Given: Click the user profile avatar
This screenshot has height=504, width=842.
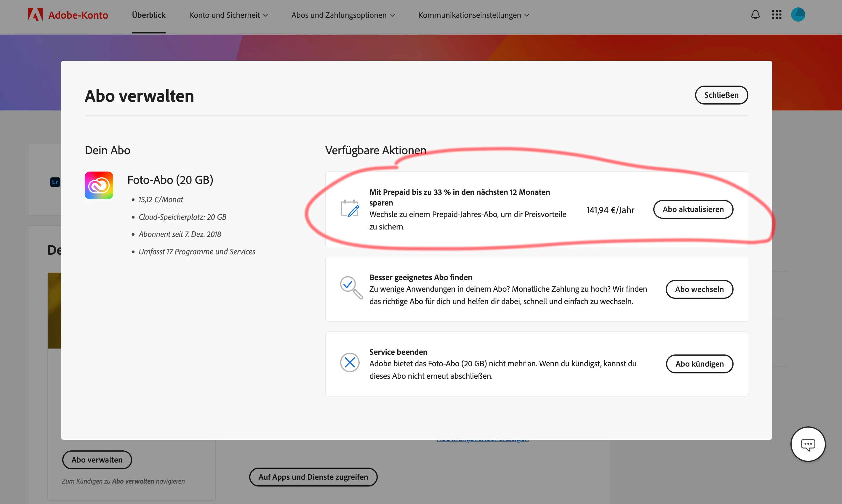Looking at the screenshot, I should pyautogui.click(x=798, y=15).
